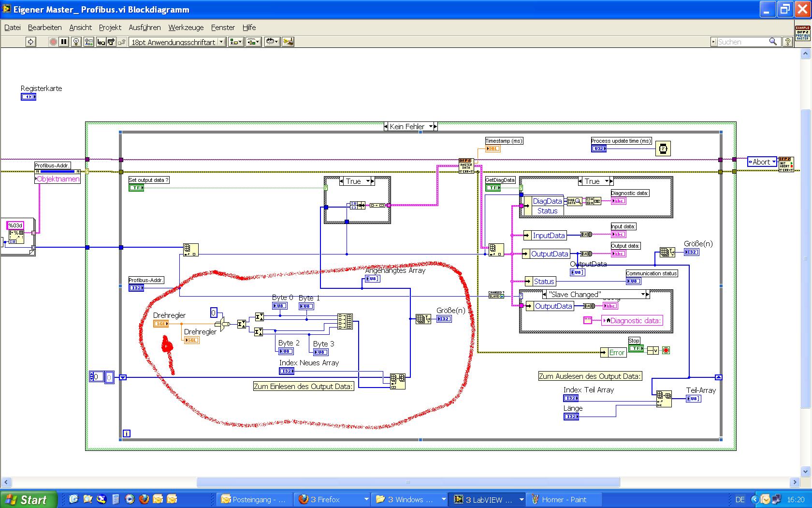Click the Clean Up Diagram broom icon

(x=288, y=42)
